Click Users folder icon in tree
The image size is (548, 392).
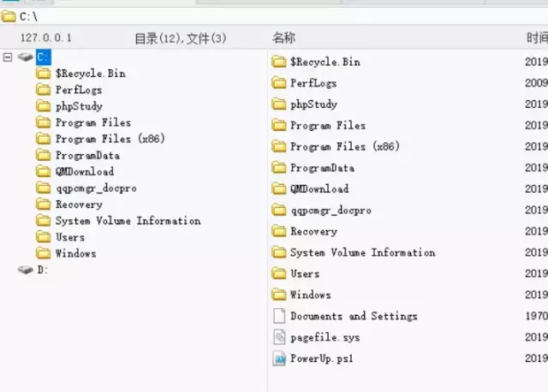click(44, 237)
